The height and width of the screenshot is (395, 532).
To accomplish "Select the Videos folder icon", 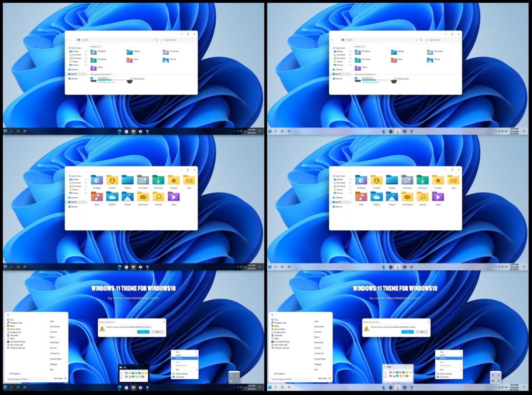I will click(174, 197).
